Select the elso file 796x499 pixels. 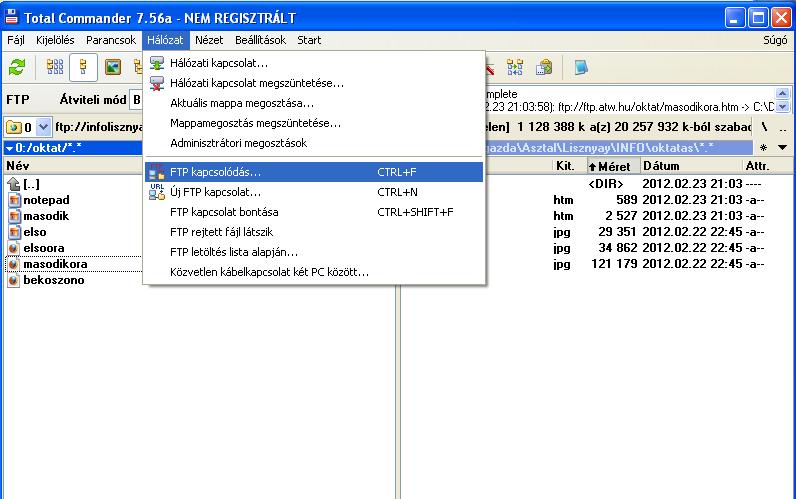coord(35,232)
